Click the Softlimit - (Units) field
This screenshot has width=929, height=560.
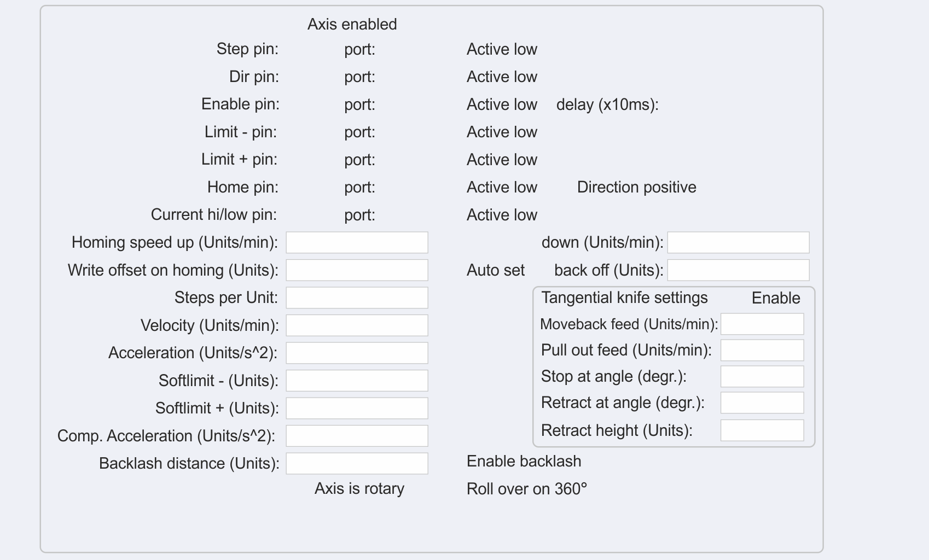click(357, 381)
